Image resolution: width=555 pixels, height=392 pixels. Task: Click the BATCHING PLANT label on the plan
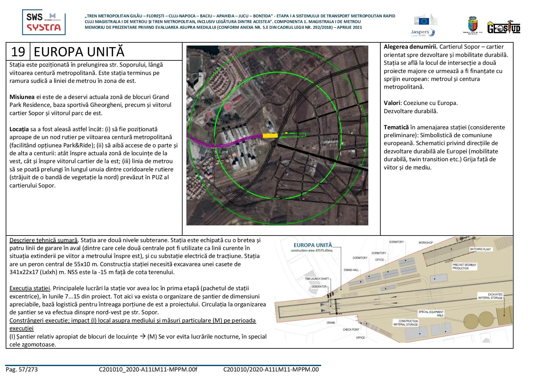click(x=480, y=249)
